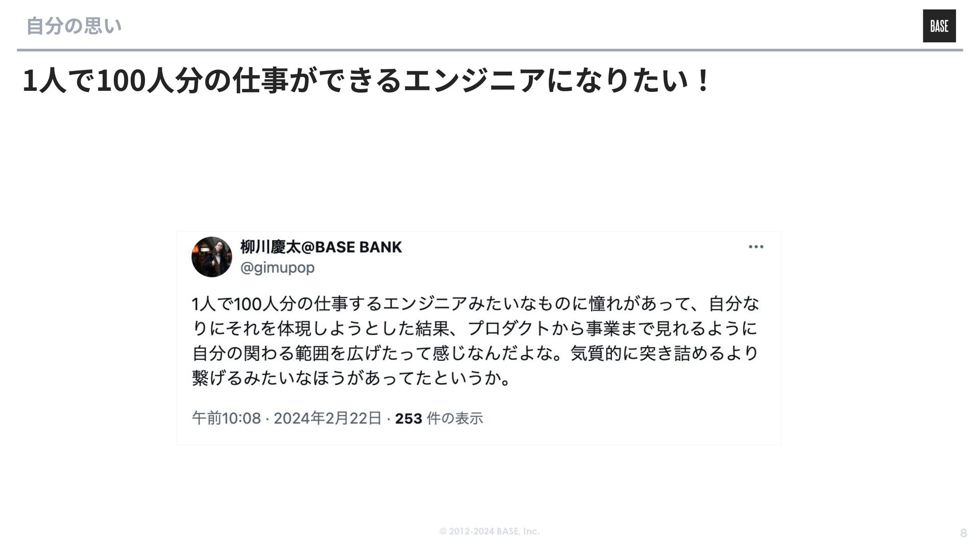Viewport: 980px width, 551px height.
Task: Click the 253 件の表示 view count
Action: pos(439,418)
